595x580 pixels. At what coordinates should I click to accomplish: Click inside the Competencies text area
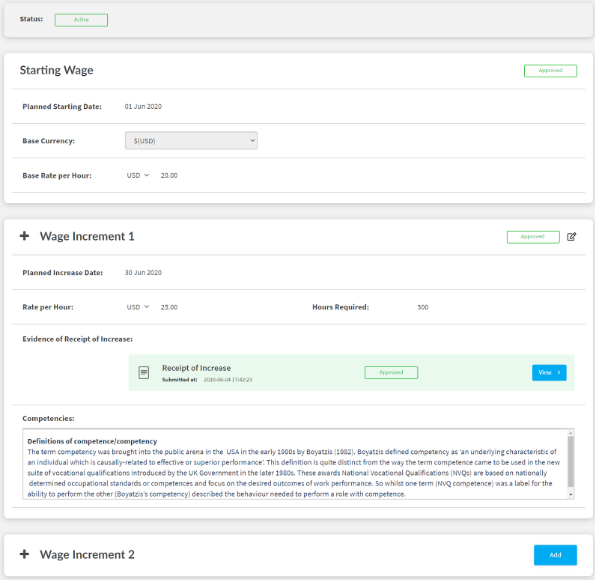tap(295, 464)
